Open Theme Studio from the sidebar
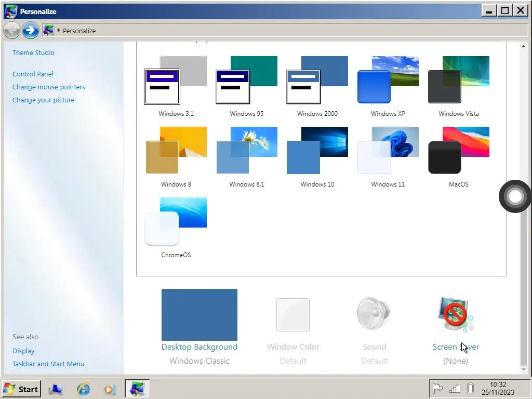Screen dimensions: 532x399 point(33,52)
